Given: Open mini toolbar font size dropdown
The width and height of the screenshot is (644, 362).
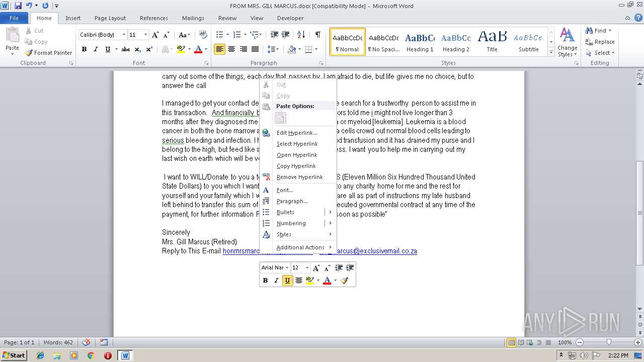Looking at the screenshot, I should click(307, 267).
